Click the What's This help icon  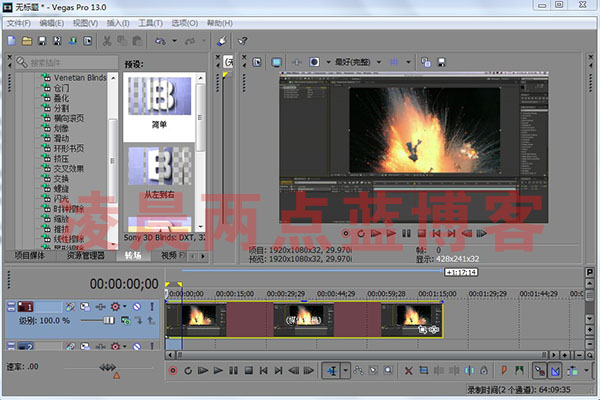click(x=243, y=41)
